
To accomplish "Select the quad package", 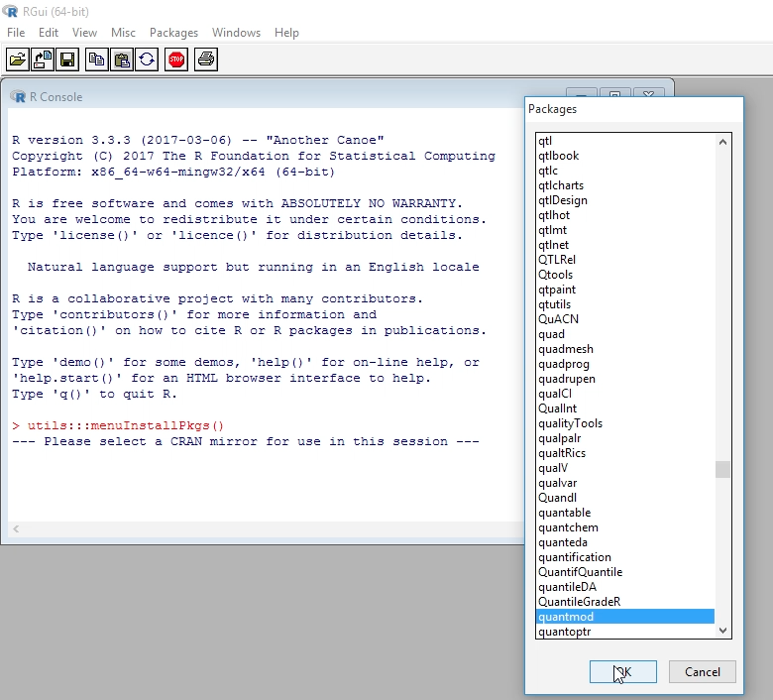I will click(624, 334).
